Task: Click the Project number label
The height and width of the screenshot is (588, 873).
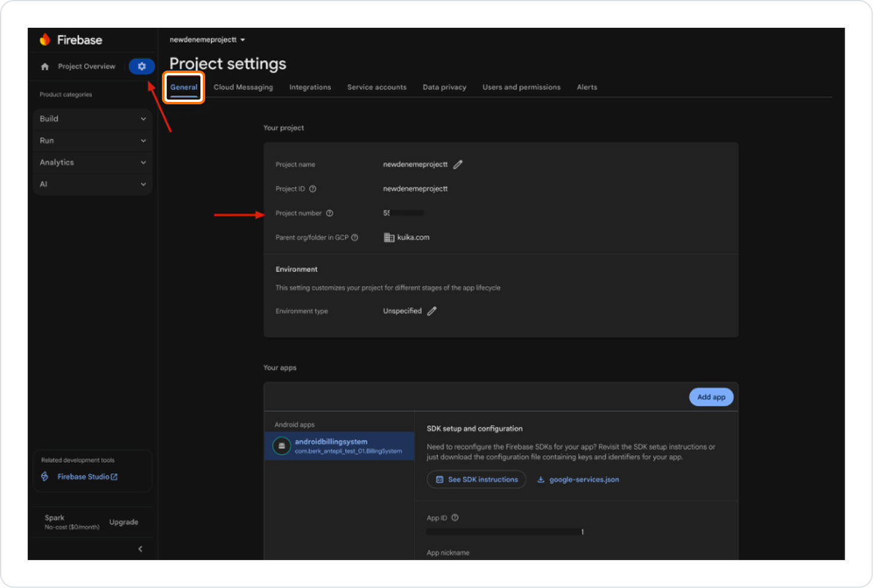Action: click(298, 213)
